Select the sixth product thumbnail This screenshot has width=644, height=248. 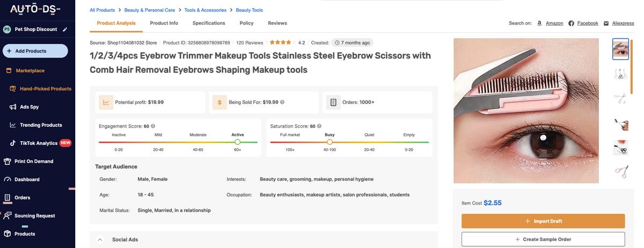620,172
